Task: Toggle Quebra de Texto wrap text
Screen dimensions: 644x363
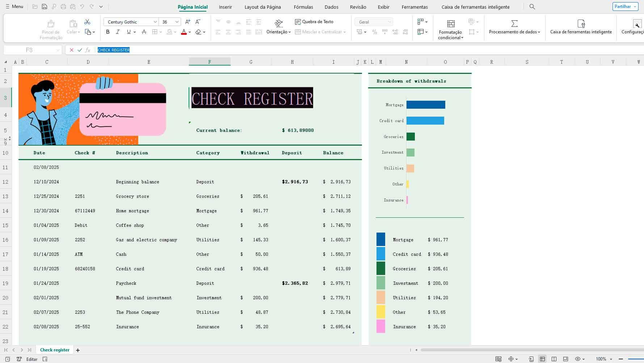Action: (314, 22)
